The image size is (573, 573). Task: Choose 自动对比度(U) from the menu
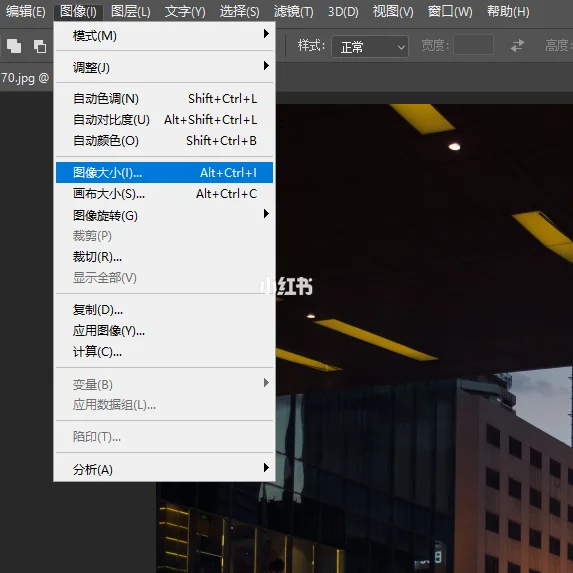click(x=164, y=119)
